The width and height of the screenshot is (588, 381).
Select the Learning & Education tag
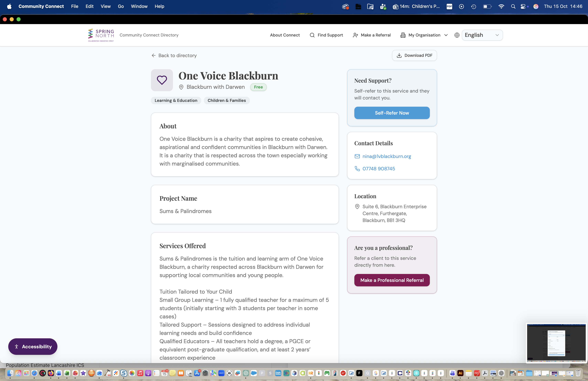click(x=176, y=100)
